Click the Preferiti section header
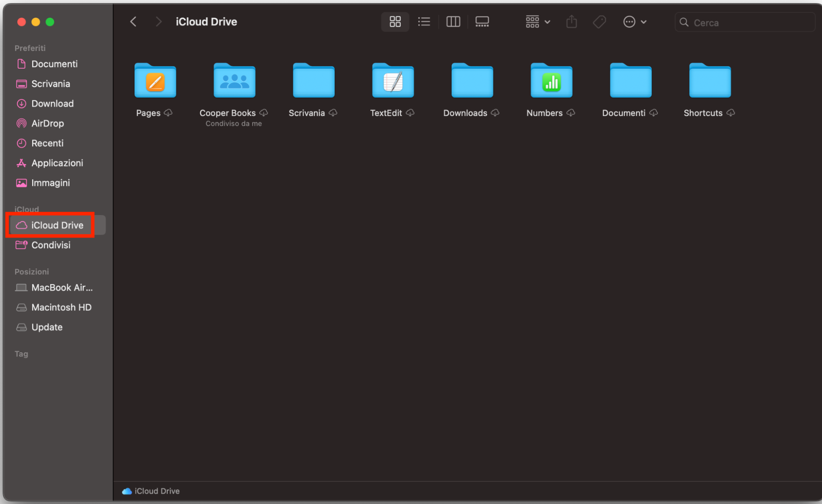822x504 pixels. click(x=30, y=48)
